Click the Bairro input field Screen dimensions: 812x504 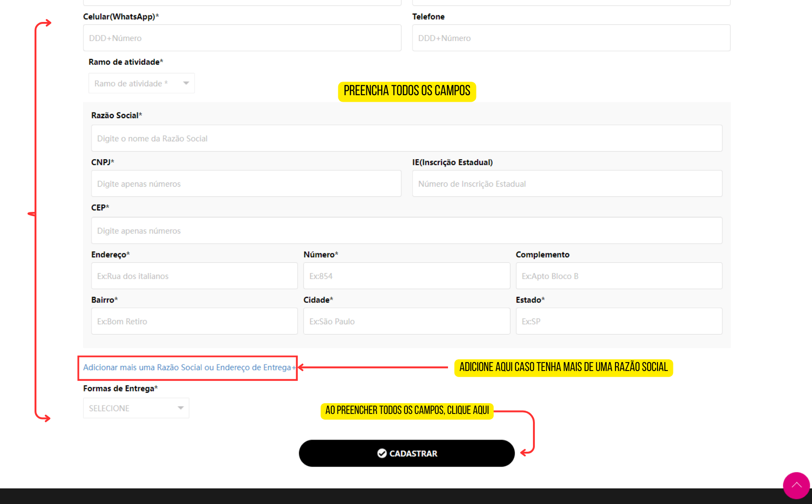(x=194, y=322)
